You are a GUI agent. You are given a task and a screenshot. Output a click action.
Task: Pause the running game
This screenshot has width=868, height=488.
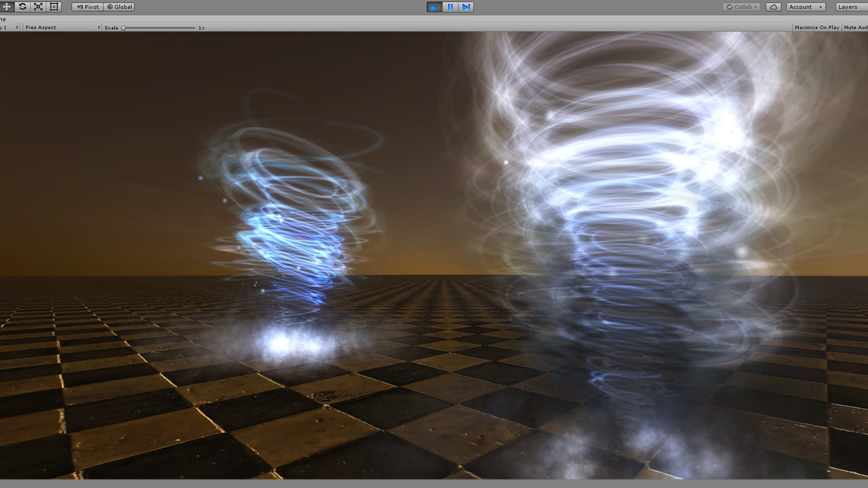pos(450,7)
